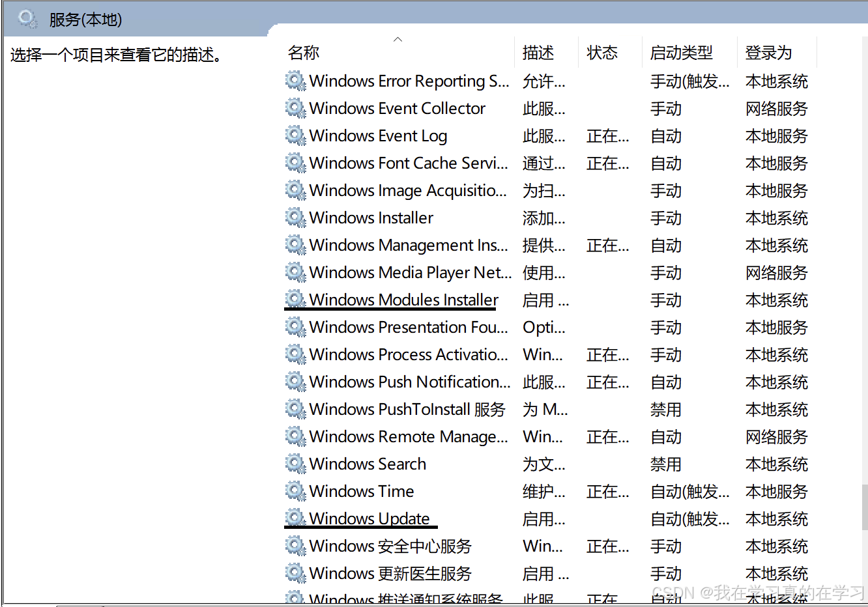Click the gear icon of Windows 更新医生服务
The height and width of the screenshot is (607, 868).
295,573
